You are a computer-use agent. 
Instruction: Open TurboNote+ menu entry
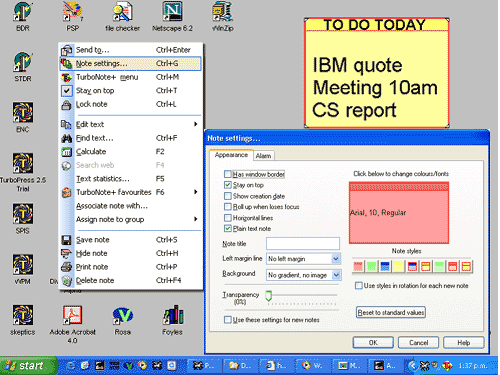pos(131,77)
